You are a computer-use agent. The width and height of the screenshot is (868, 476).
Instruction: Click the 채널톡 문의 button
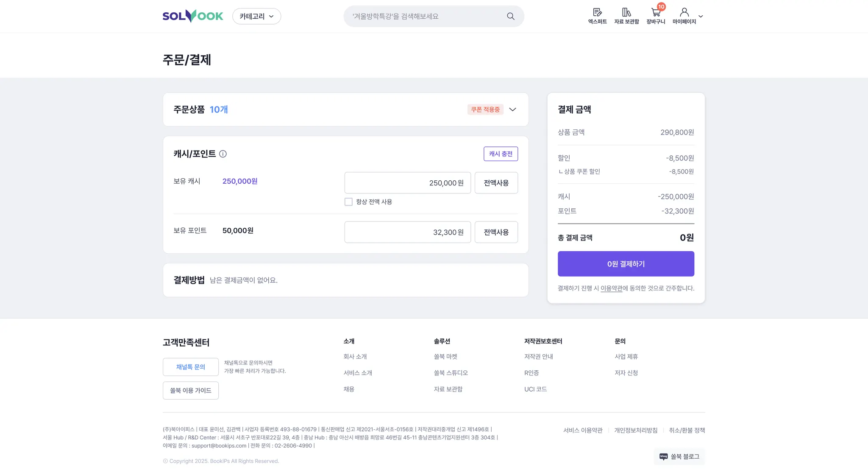(x=191, y=367)
